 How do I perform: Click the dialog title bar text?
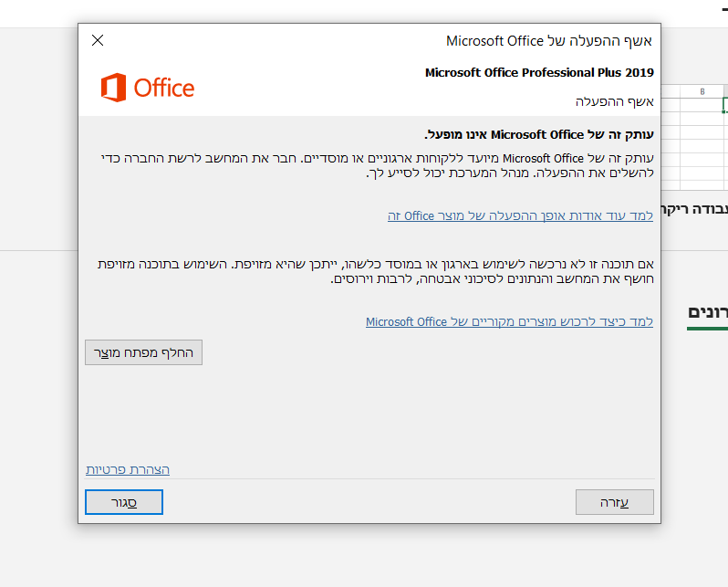tap(549, 40)
